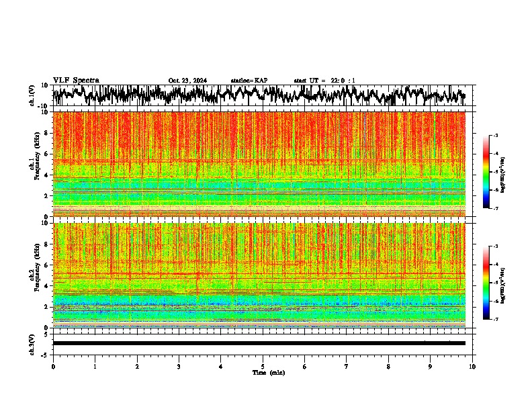The width and height of the screenshot is (532, 411).
Task: Click time axis tick label "2"
Action: (x=137, y=367)
